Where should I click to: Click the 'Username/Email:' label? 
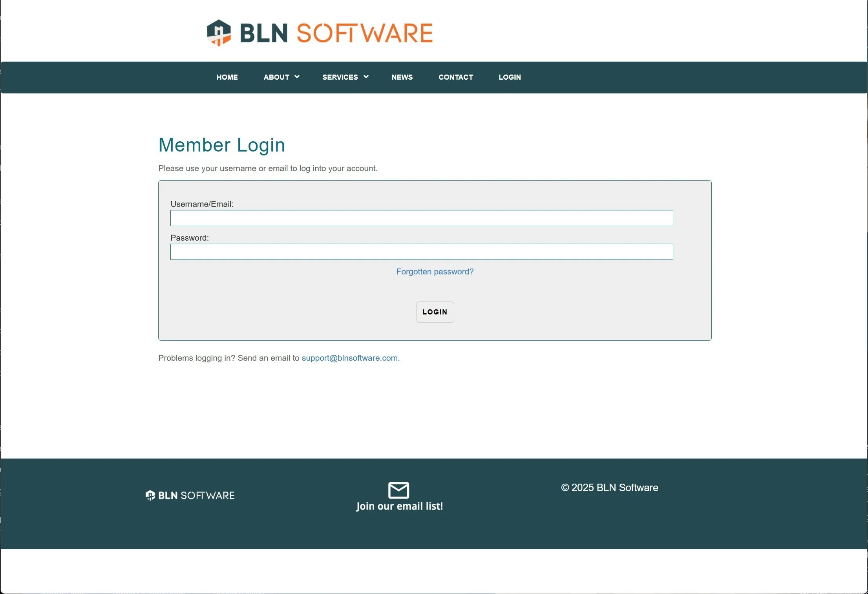click(x=202, y=204)
